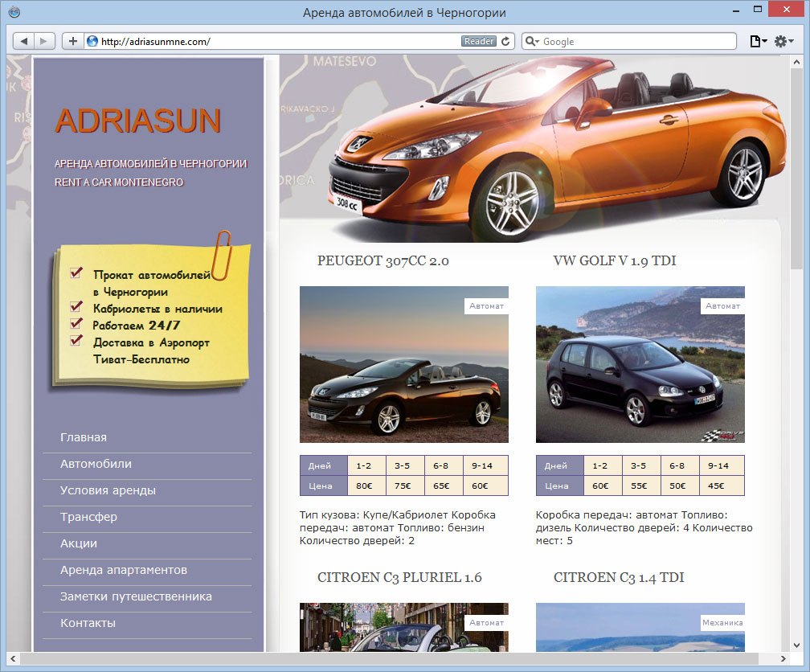
Task: Click the Дней label in Peugeot table
Action: pos(324,465)
